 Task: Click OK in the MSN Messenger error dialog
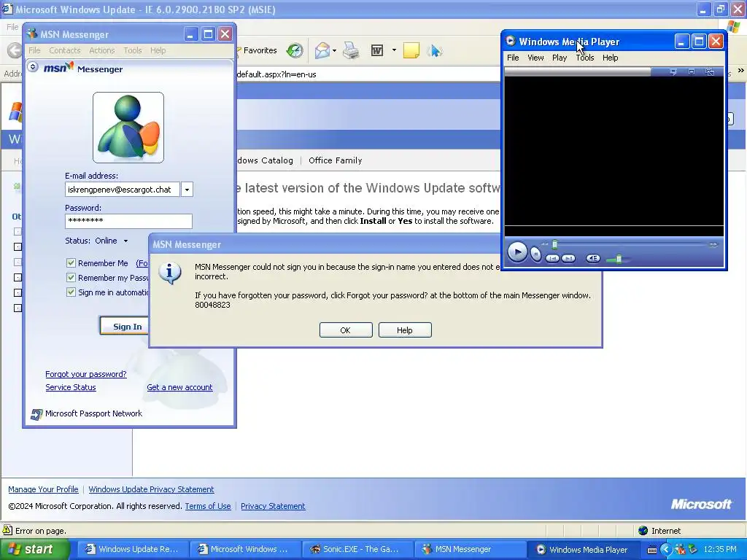coord(346,330)
